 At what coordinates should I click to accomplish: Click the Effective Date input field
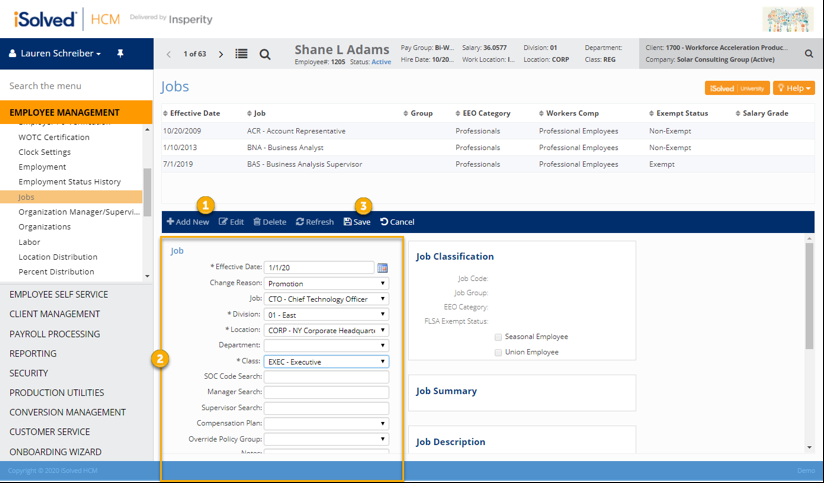(x=319, y=268)
